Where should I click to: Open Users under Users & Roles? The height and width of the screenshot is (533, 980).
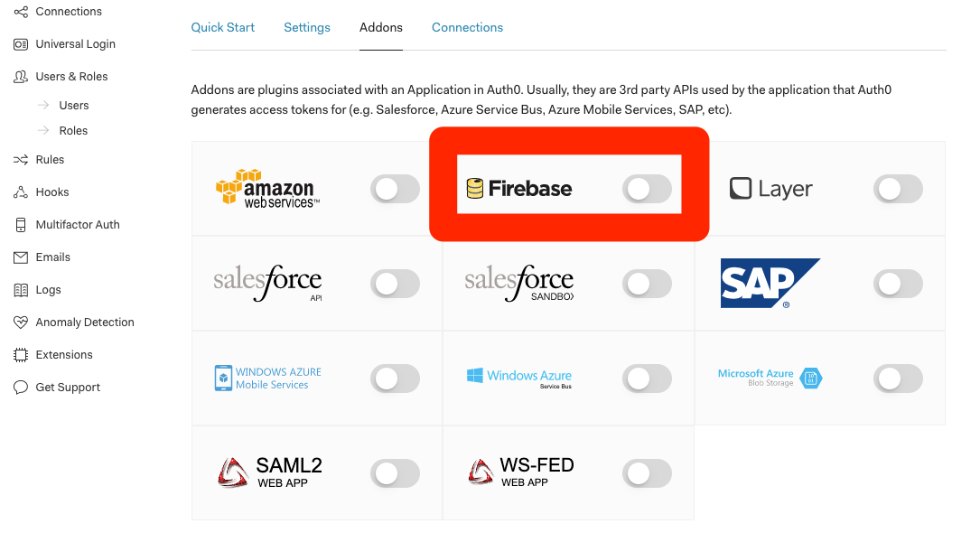(x=74, y=106)
